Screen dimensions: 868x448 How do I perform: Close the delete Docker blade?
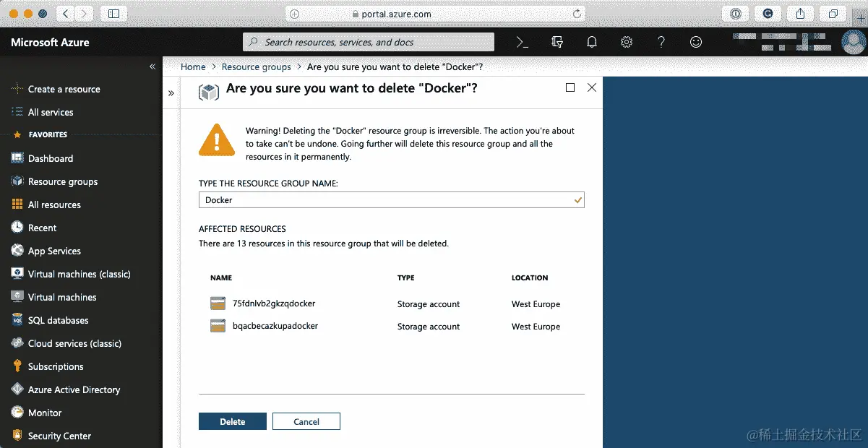(x=592, y=87)
